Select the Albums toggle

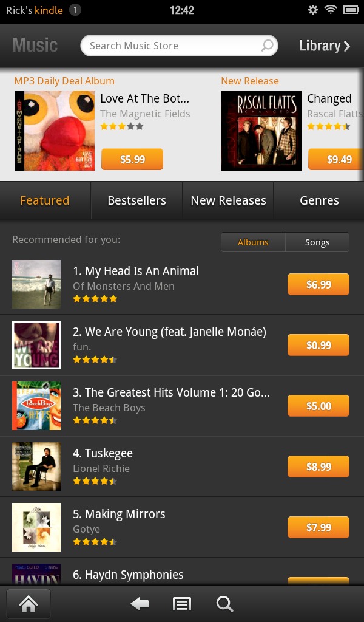pos(253,242)
